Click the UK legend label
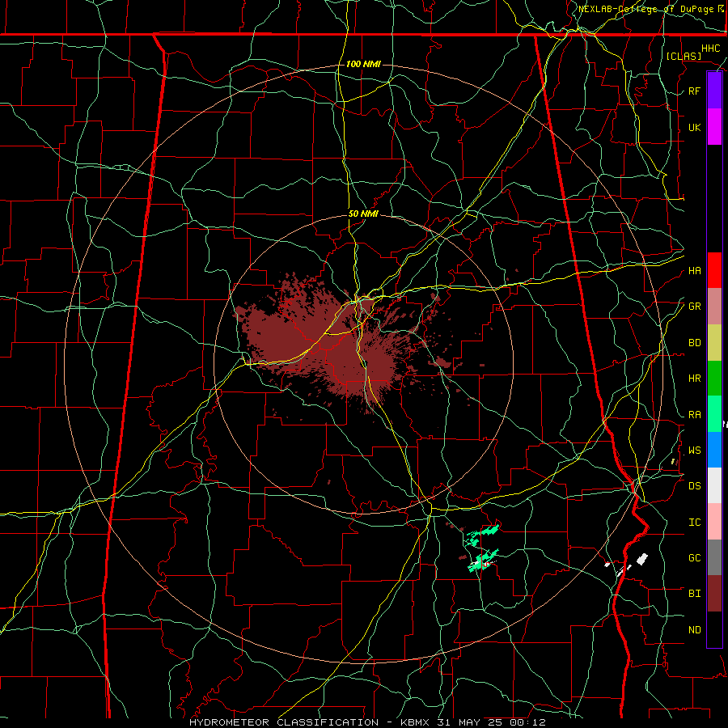This screenshot has height=728, width=728. pos(694,127)
